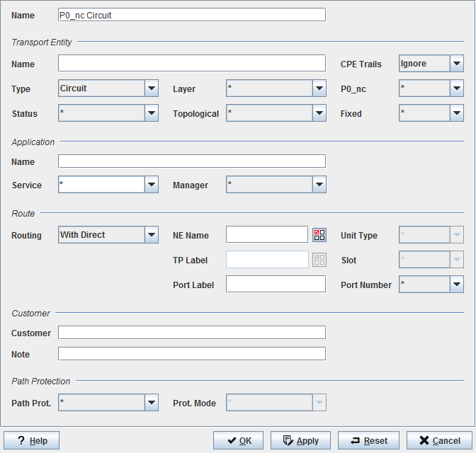Open the Port Number dropdown

431,285
